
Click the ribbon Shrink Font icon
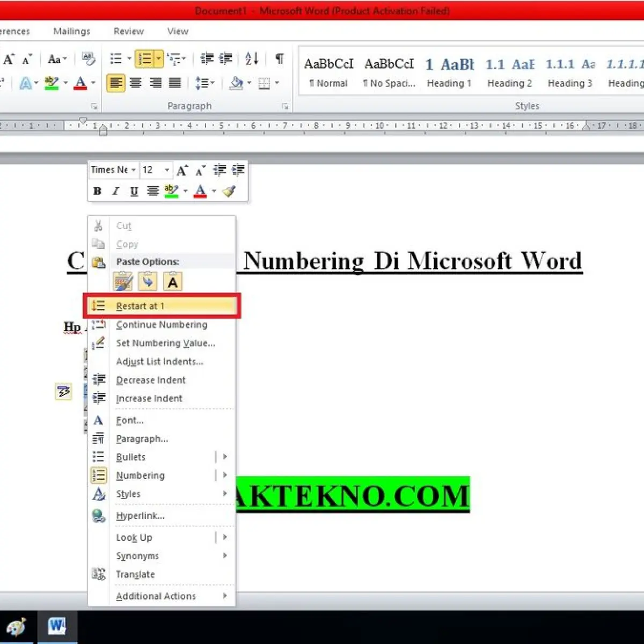coord(27,59)
